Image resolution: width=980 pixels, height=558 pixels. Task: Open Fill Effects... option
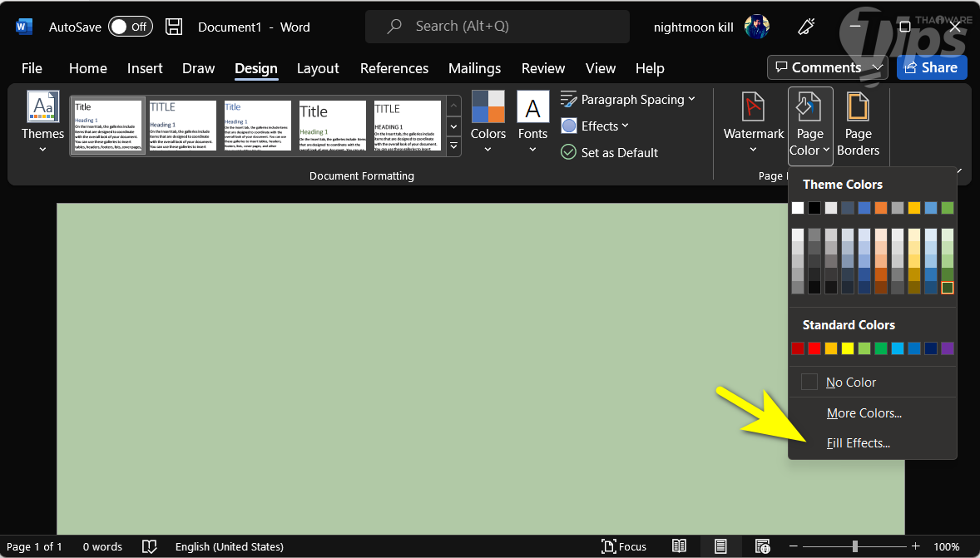[873, 443]
